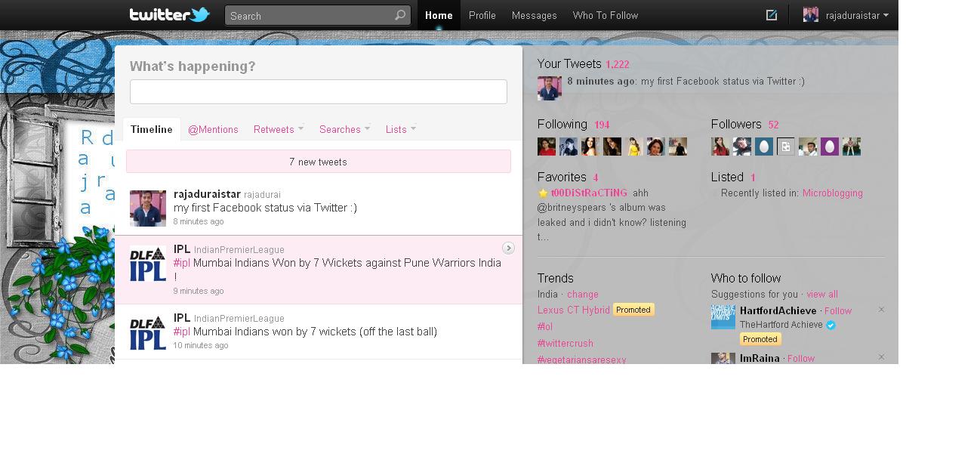
Task: Click the first Following avatar thumbnail
Action: click(547, 147)
